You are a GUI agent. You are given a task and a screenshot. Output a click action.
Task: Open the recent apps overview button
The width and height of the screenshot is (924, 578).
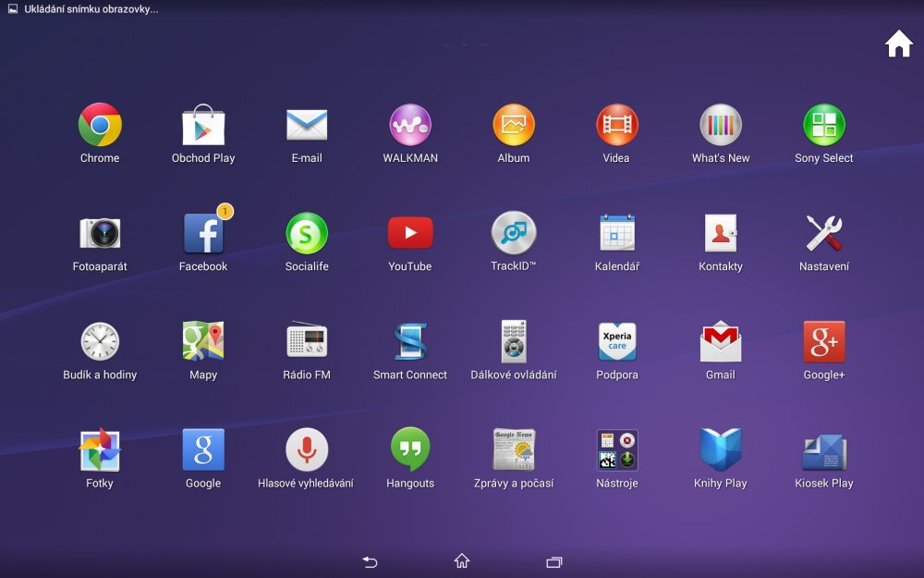point(553,561)
